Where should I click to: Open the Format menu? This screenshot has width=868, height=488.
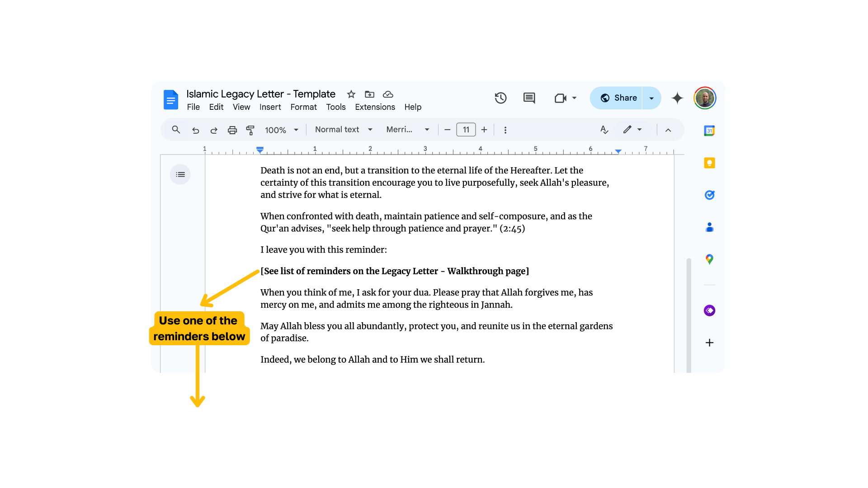(303, 107)
